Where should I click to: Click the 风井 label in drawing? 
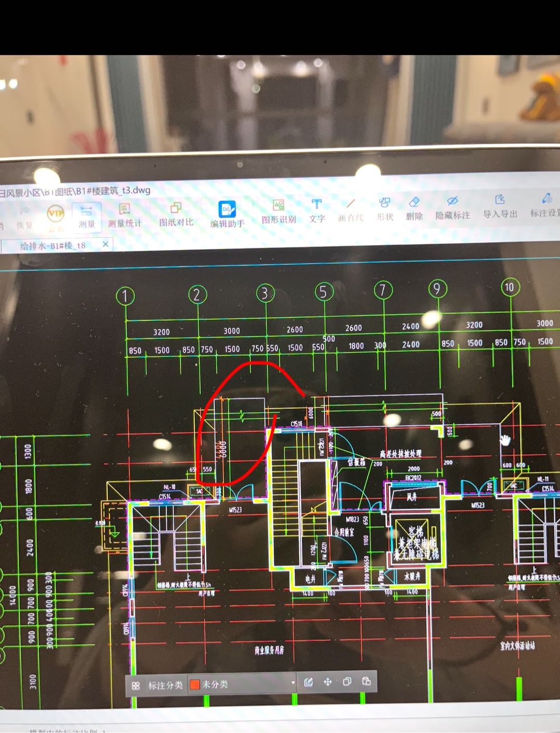(x=412, y=496)
